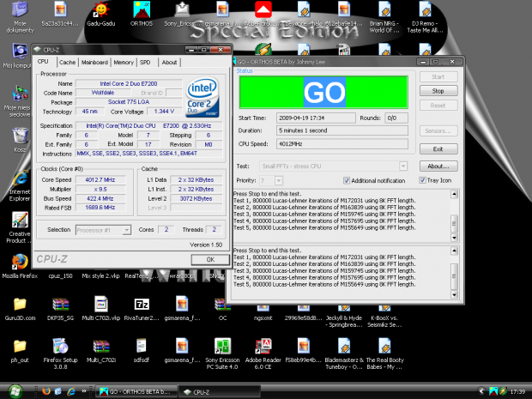Open the Guru3D.com folder

(20, 309)
